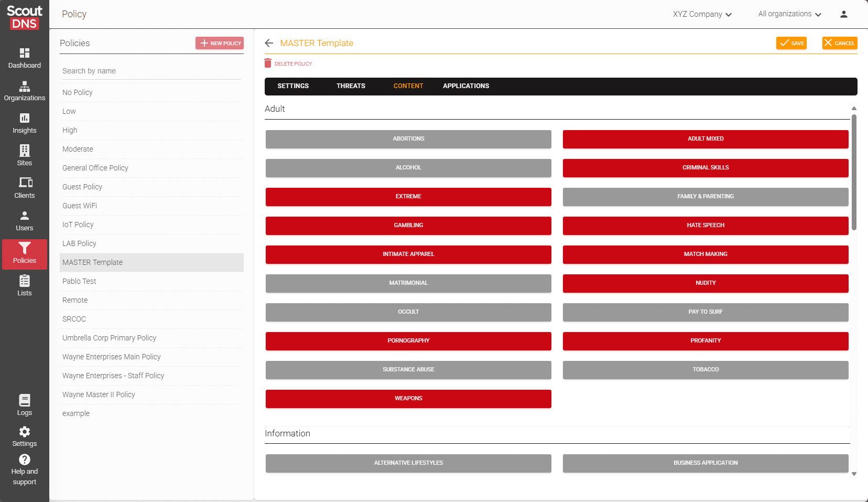Open Insights from the left navigation
868x502 pixels.
(x=24, y=124)
